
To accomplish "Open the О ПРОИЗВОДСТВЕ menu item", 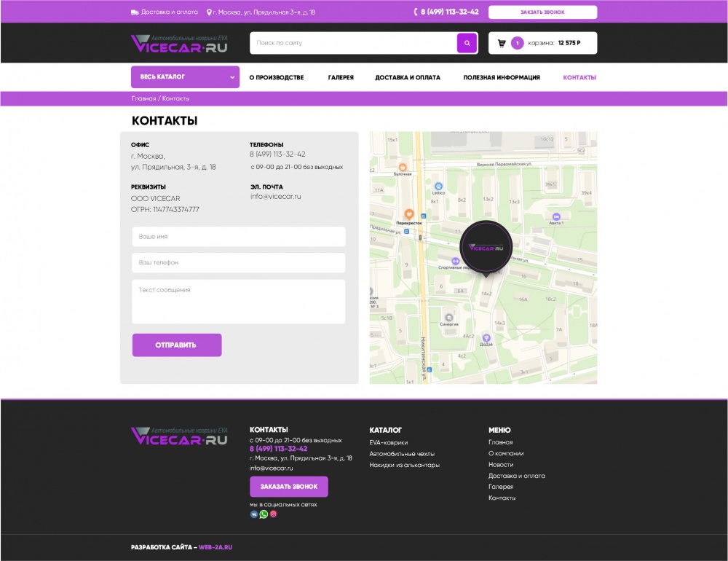I will (x=277, y=77).
